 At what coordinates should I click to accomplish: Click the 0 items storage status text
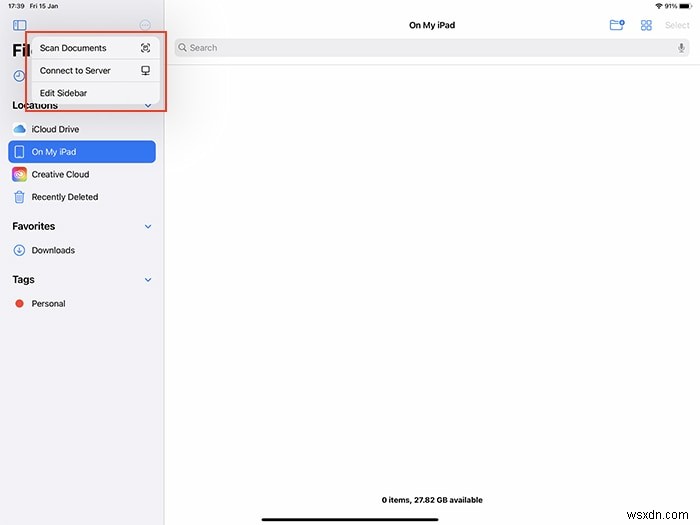tap(432, 500)
